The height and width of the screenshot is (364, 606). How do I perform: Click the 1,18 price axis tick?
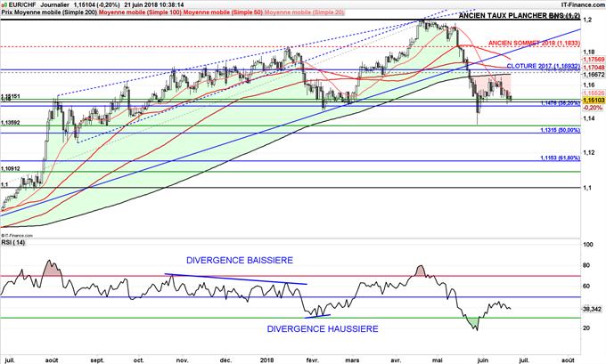(x=589, y=52)
